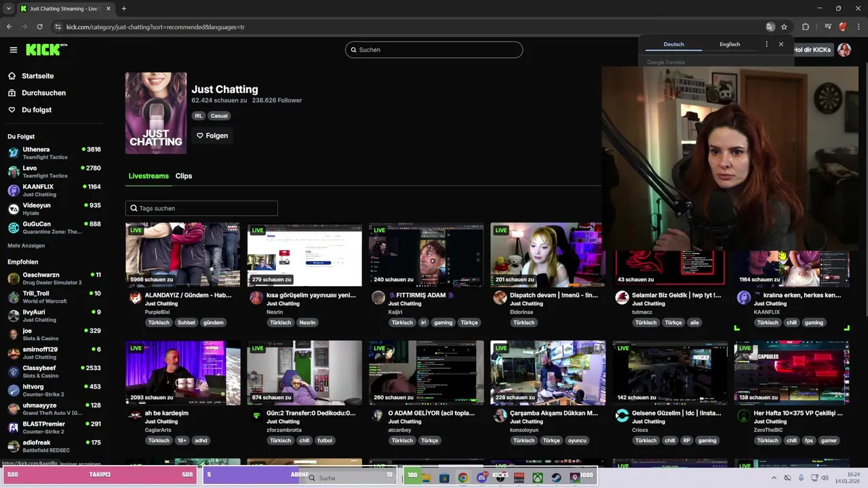
Task: Open KAANFLIX channel in sidebar
Action: 54,190
